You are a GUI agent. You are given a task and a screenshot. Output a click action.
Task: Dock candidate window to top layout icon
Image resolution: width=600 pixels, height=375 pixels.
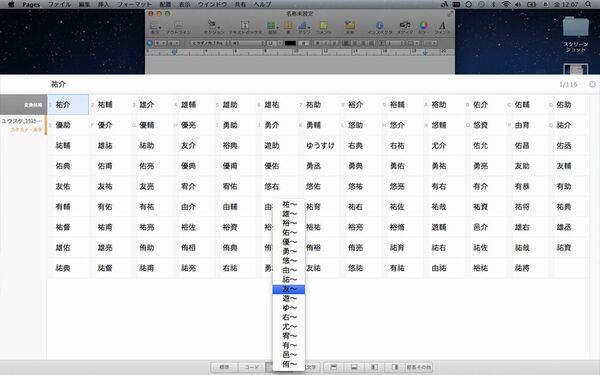(334, 367)
